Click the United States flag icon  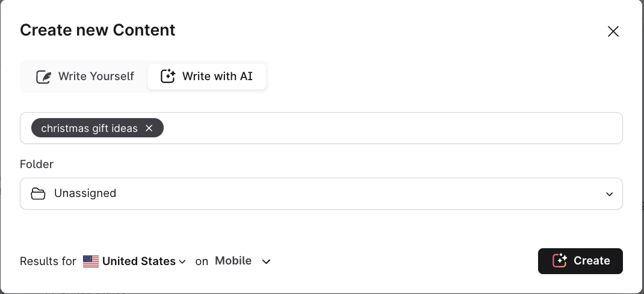(x=91, y=261)
